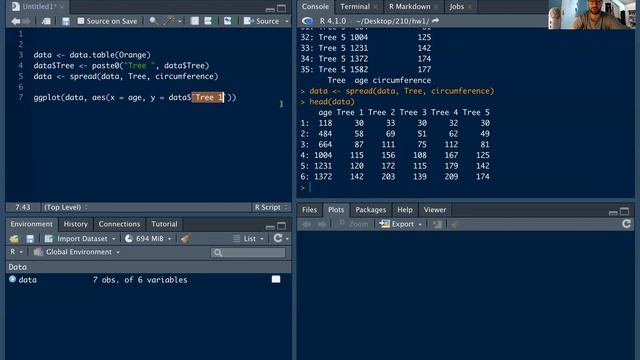Open the Help tab

(x=405, y=210)
